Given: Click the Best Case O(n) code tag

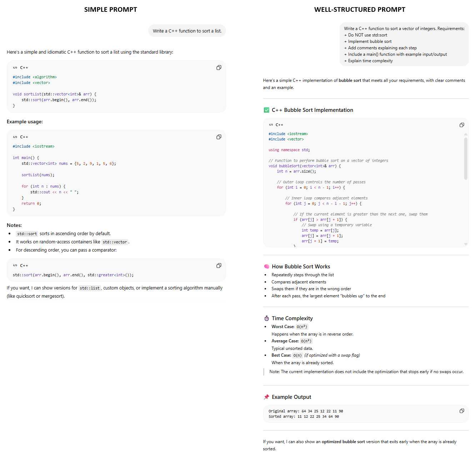Looking at the screenshot, I should click(297, 355).
